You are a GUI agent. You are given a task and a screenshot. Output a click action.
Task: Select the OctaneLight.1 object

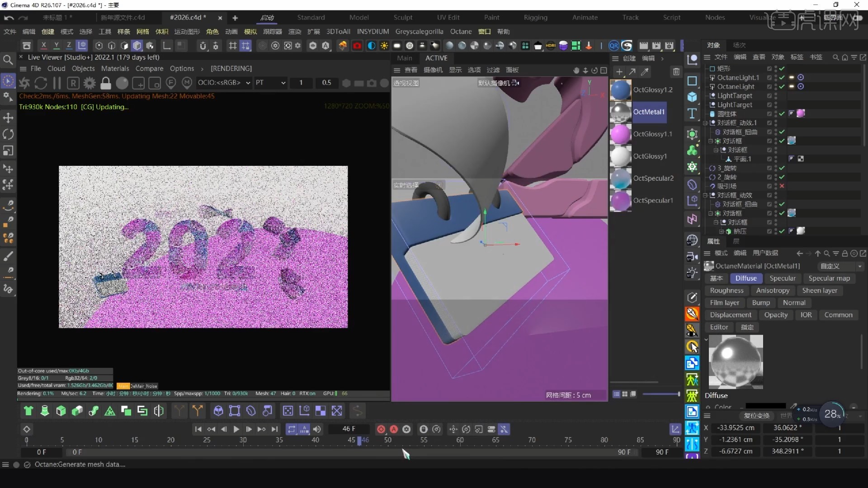(x=738, y=78)
